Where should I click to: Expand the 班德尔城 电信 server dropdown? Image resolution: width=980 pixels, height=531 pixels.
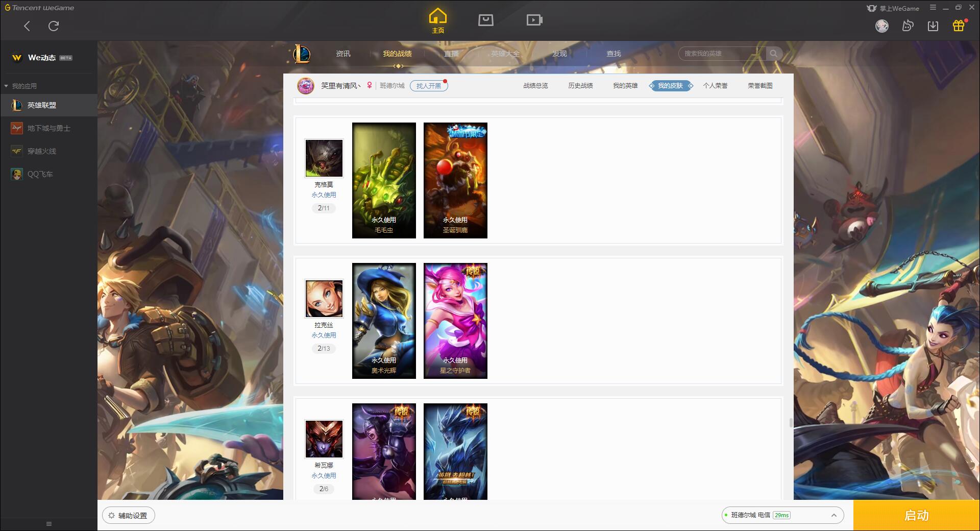[x=782, y=515]
